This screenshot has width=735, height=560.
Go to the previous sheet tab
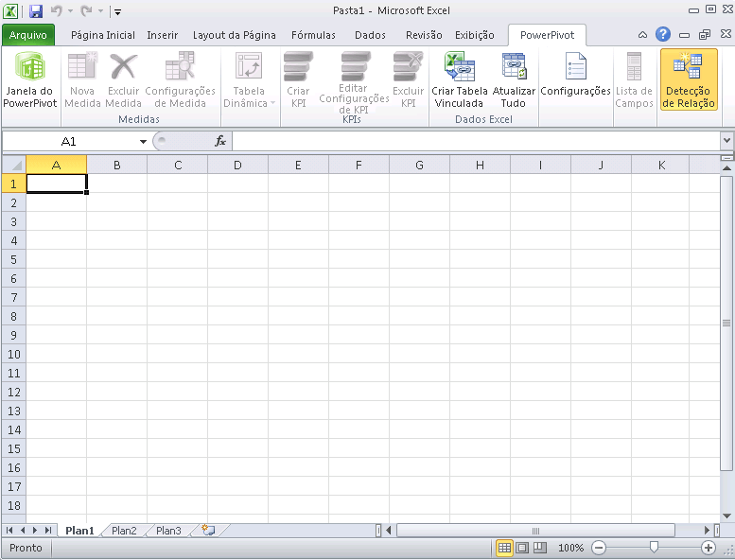[22, 530]
